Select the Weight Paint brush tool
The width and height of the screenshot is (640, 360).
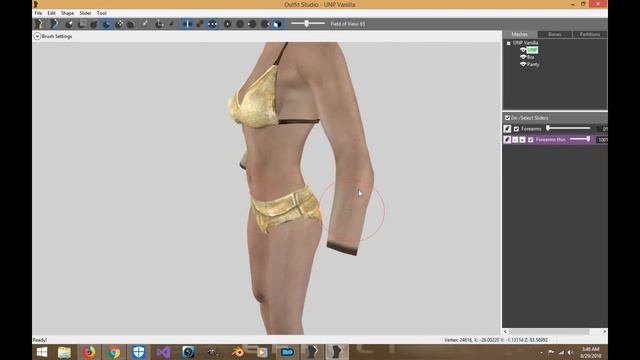pyautogui.click(x=145, y=24)
